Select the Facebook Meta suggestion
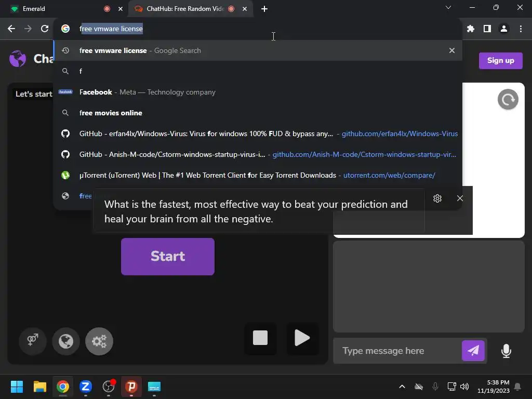This screenshot has height=399, width=532. click(258, 92)
